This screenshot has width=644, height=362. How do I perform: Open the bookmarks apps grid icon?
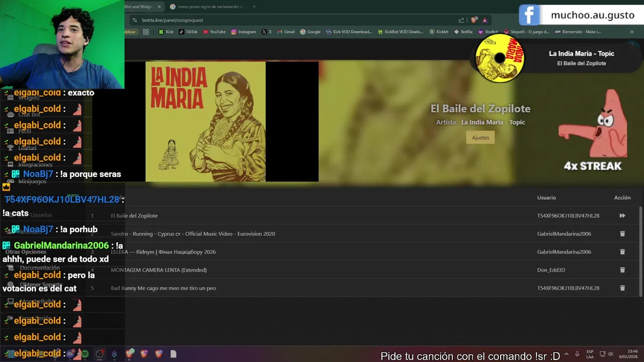(146, 32)
